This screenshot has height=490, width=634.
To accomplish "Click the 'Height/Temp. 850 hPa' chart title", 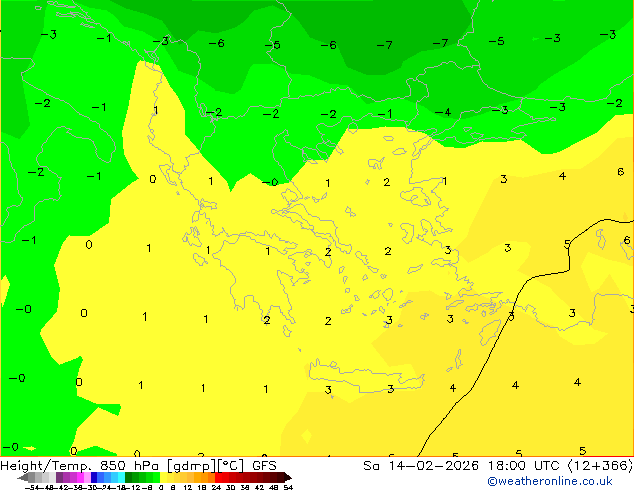I will [x=79, y=466].
